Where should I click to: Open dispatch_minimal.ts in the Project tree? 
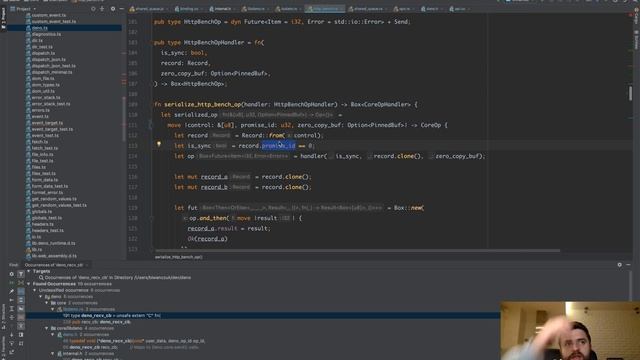pos(52,72)
